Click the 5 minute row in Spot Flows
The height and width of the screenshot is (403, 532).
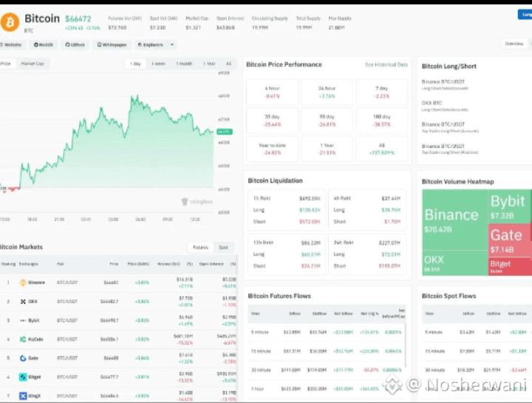477,332
